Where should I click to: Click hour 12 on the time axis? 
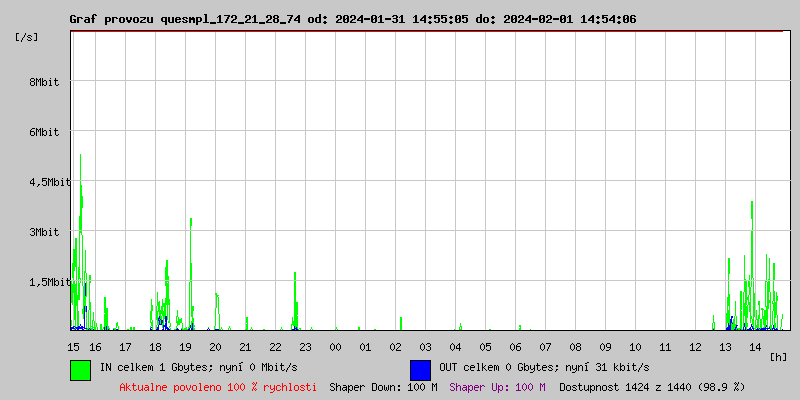(695, 347)
